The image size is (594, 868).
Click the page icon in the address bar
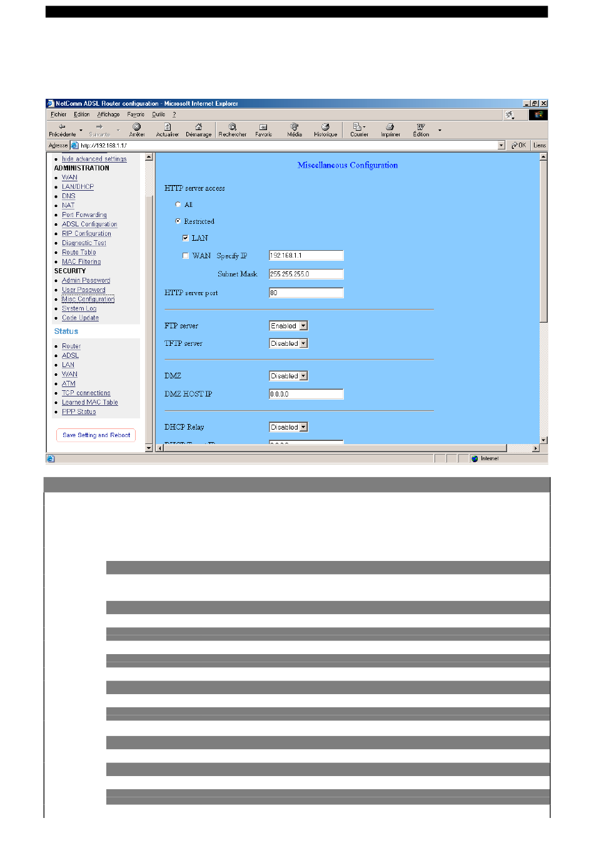coord(74,145)
